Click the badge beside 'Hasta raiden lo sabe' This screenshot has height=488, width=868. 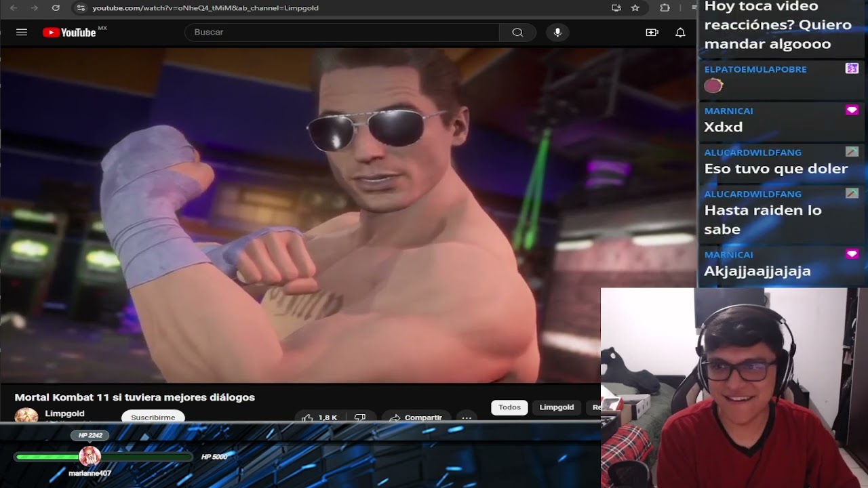pos(852,193)
